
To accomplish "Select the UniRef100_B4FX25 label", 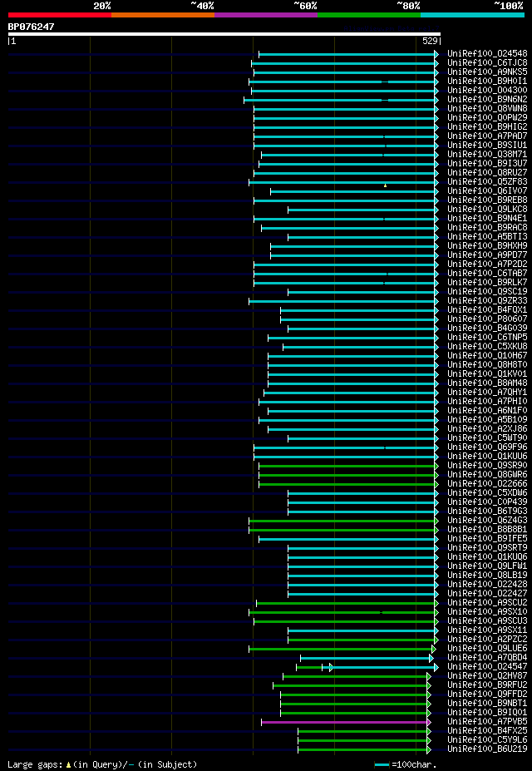I will (x=487, y=731).
